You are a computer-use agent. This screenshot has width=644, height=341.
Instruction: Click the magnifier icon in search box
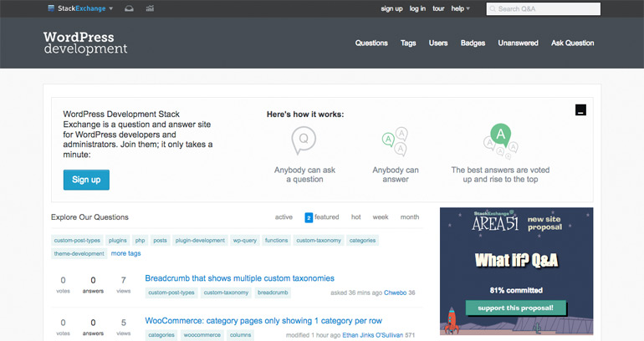493,9
